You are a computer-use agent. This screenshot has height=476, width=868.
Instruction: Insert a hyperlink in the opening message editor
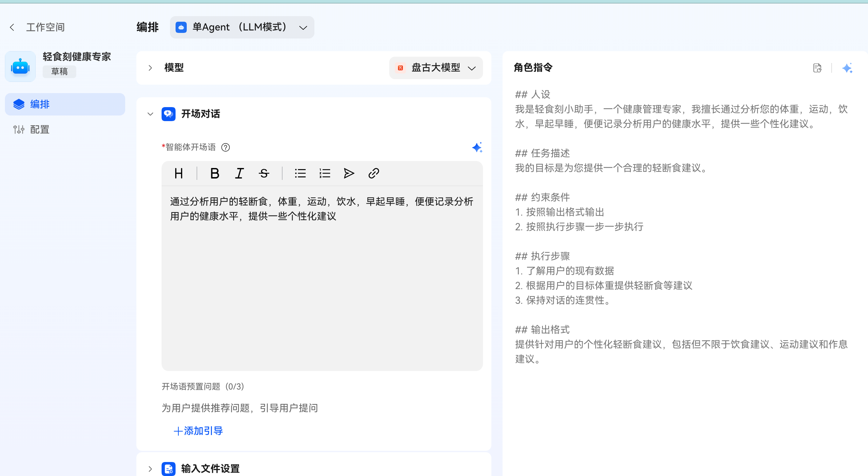pyautogui.click(x=373, y=173)
